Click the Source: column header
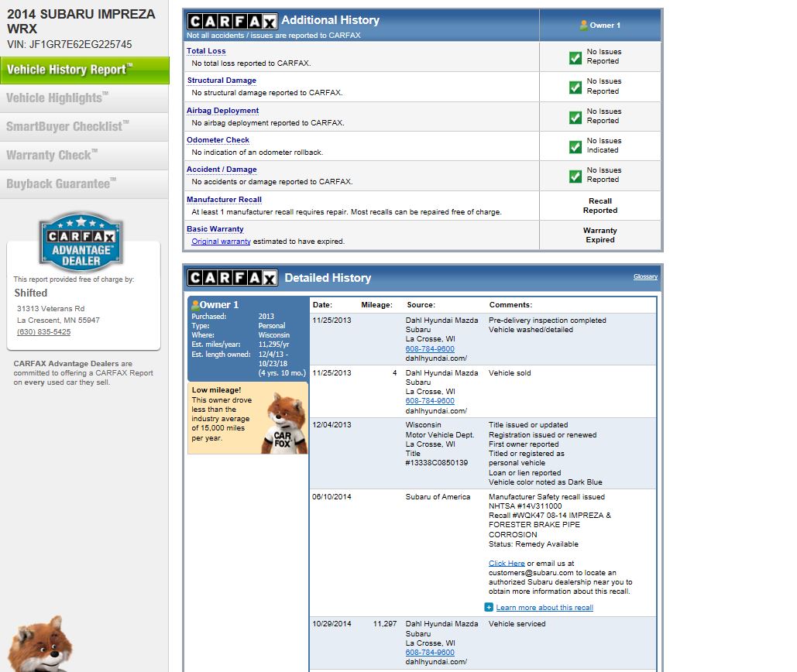 [421, 305]
